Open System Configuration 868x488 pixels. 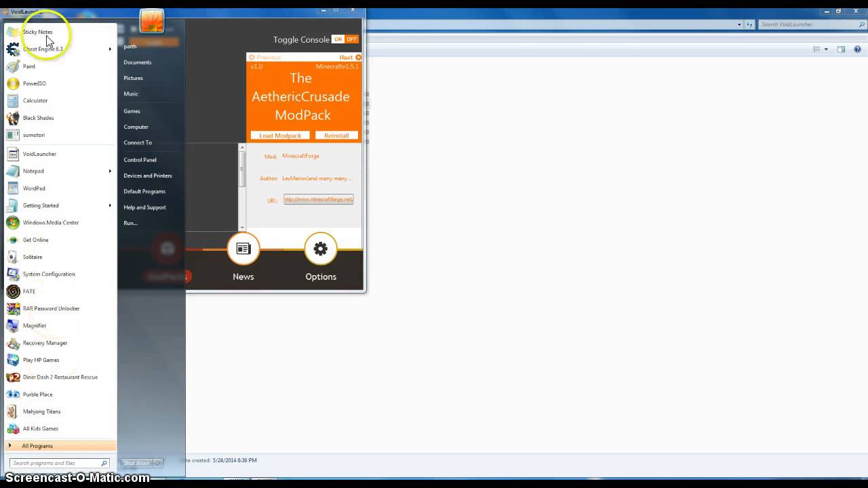tap(60, 274)
